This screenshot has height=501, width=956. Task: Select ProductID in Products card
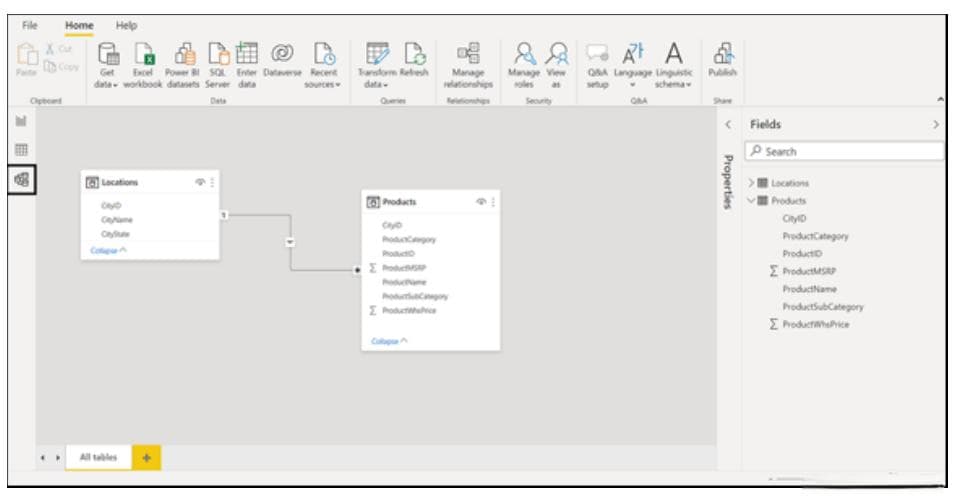pyautogui.click(x=398, y=254)
